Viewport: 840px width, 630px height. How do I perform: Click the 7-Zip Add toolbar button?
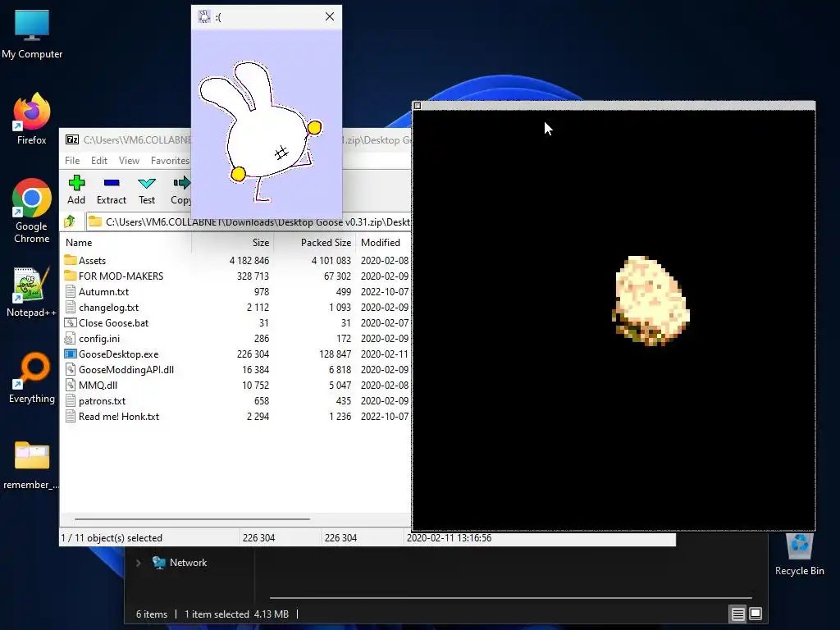(x=76, y=189)
